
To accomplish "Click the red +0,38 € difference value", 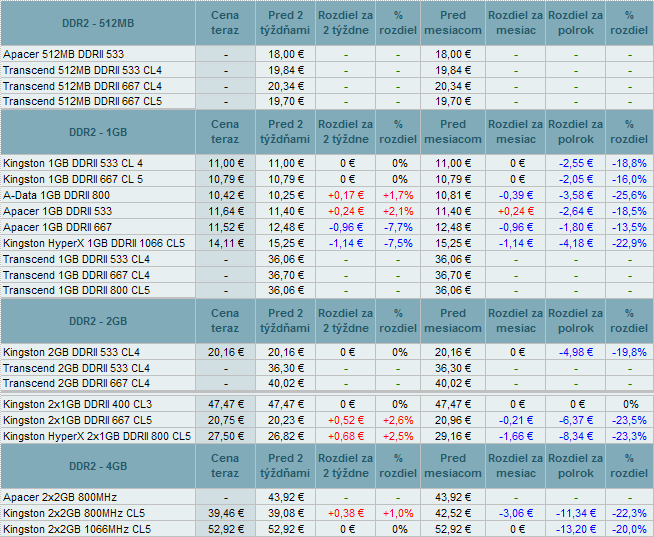I will 346,513.
